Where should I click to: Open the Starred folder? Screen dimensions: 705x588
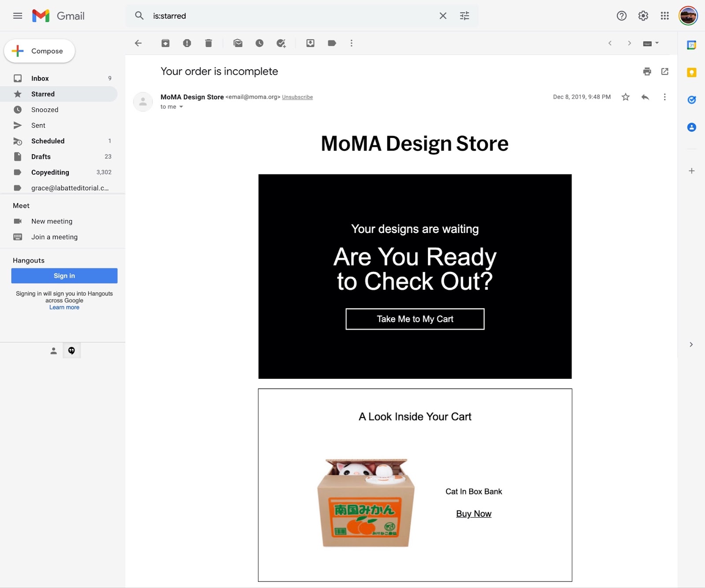[x=59, y=94]
